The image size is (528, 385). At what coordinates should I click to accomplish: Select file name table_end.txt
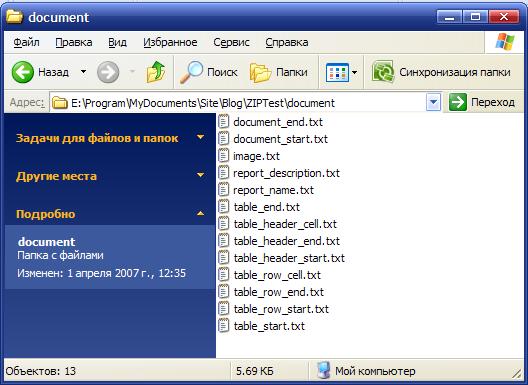pos(267,207)
